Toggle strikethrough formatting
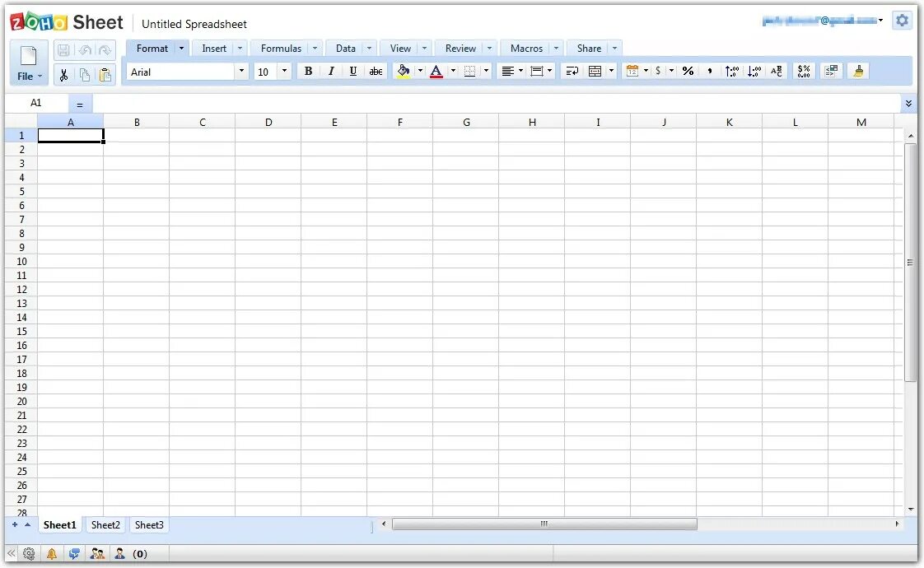The width and height of the screenshot is (924, 568). tap(376, 72)
